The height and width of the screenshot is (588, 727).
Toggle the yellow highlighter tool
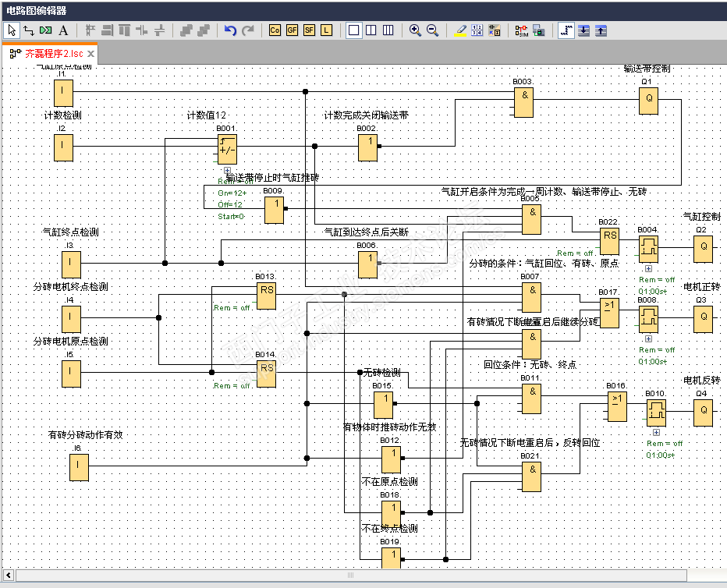460,30
